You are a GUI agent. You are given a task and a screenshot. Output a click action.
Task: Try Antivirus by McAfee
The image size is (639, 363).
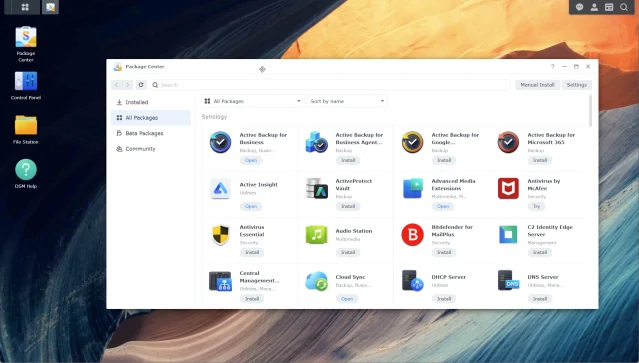point(537,206)
